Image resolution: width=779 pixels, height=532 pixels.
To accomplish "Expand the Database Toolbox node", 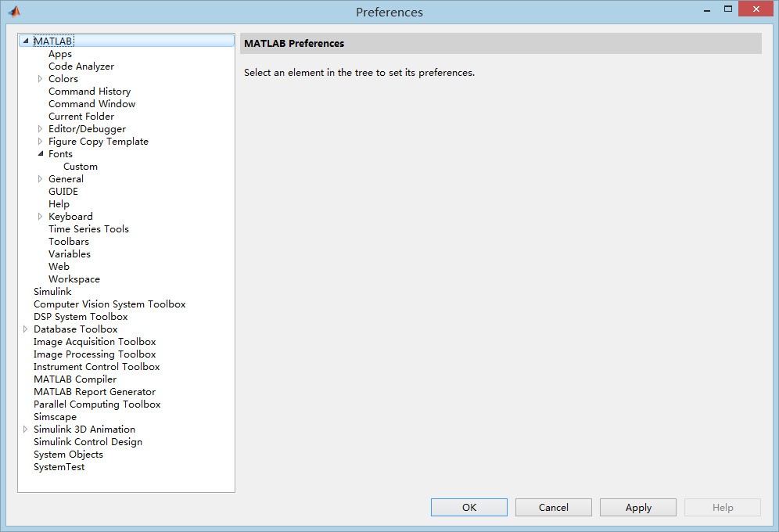I will (26, 329).
